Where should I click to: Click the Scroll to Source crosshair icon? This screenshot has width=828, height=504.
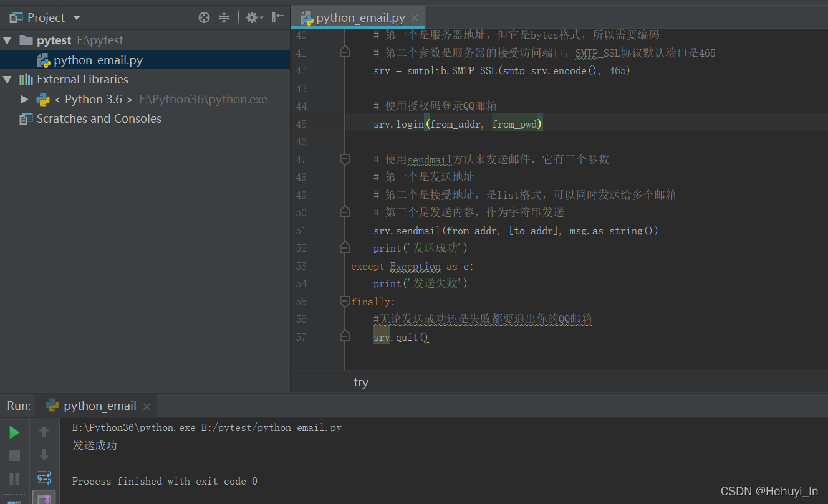point(204,17)
